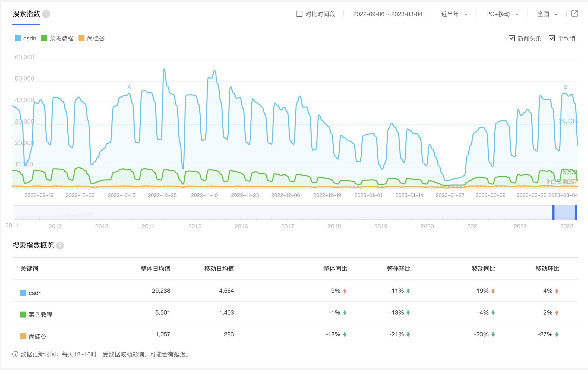Click the export/share icon at top right
The image size is (588, 370).
click(x=574, y=14)
